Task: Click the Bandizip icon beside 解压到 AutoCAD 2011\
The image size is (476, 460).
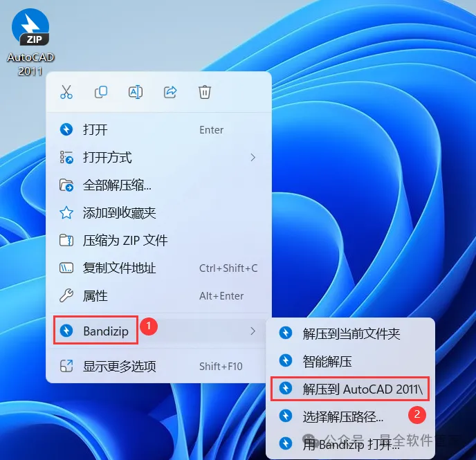Action: 286,388
